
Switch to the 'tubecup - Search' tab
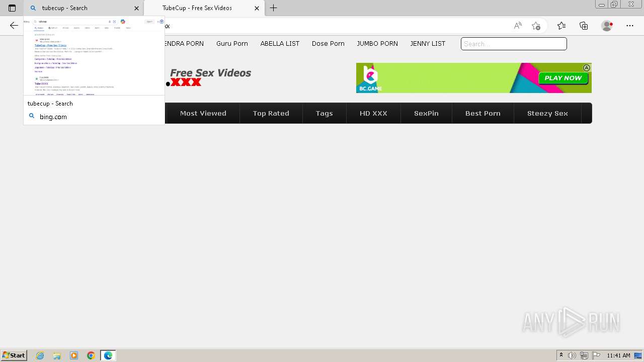84,8
